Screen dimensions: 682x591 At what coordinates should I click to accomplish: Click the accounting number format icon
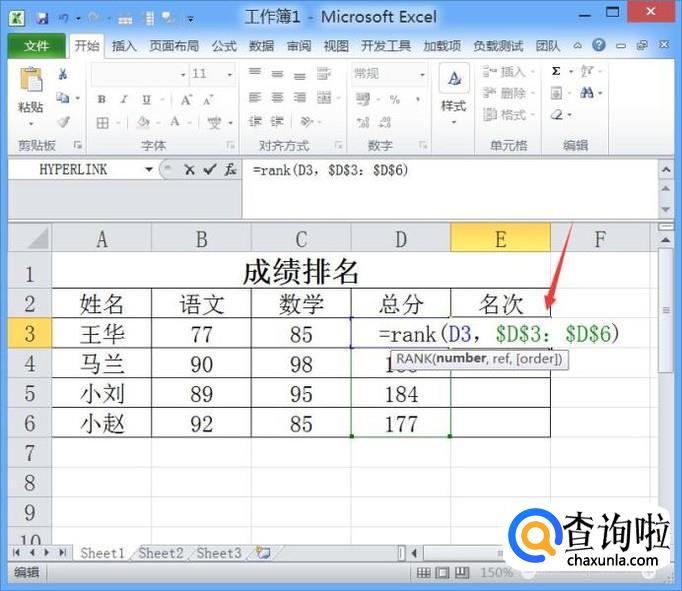(362, 100)
